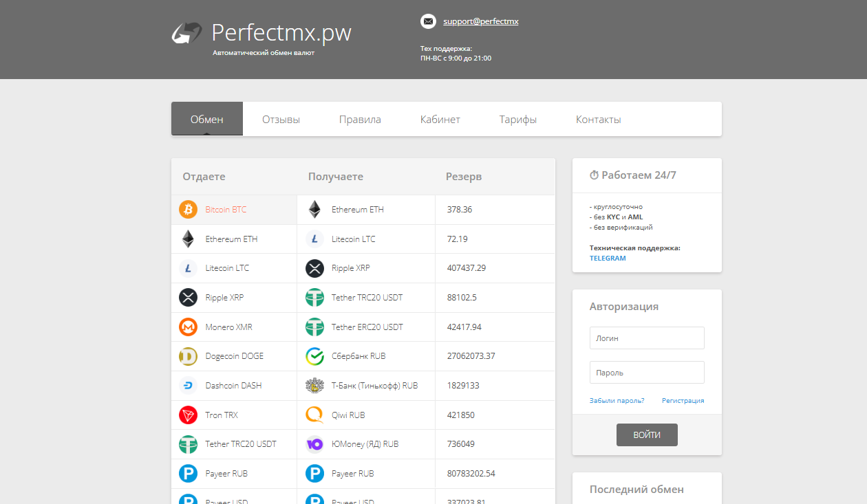Click the Забыли пароль? link
This screenshot has height=504, width=867.
click(617, 401)
